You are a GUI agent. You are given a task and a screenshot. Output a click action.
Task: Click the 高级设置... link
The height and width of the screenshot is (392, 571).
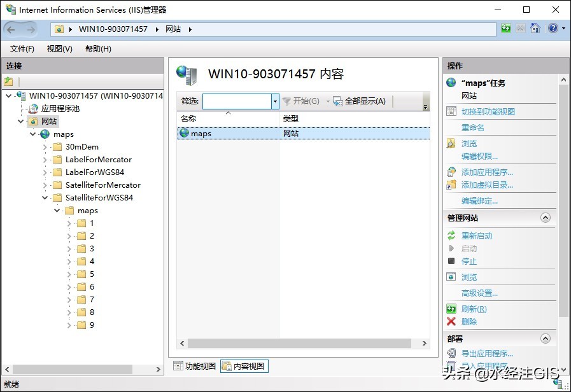479,293
